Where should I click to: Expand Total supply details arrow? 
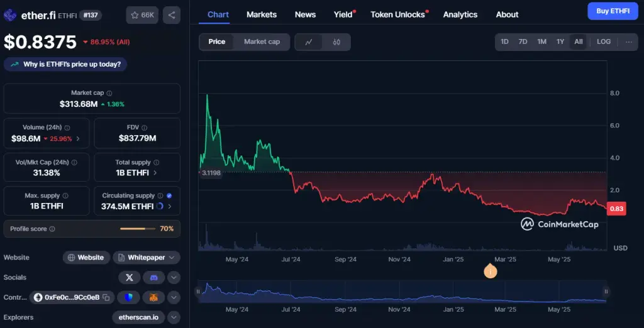point(155,173)
